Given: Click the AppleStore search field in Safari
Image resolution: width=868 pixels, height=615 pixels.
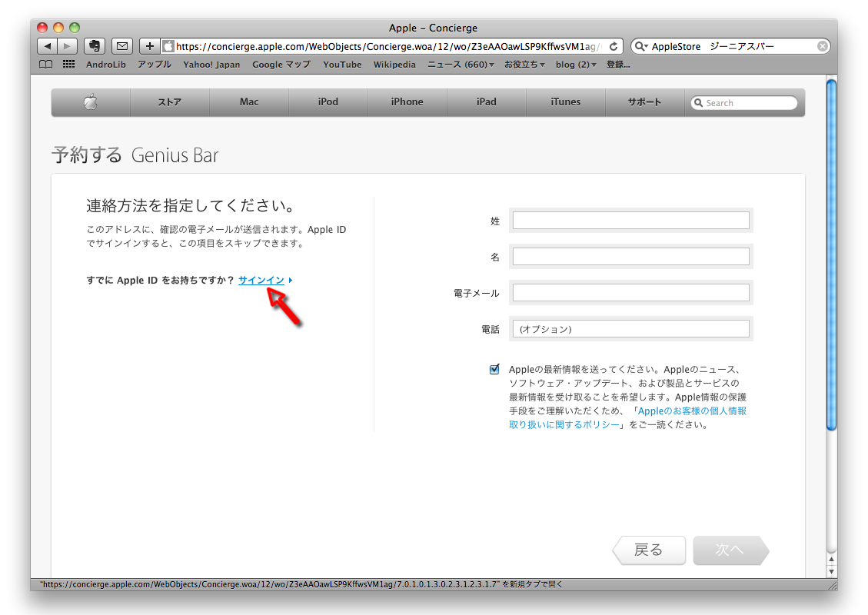Looking at the screenshot, I should coord(732,46).
